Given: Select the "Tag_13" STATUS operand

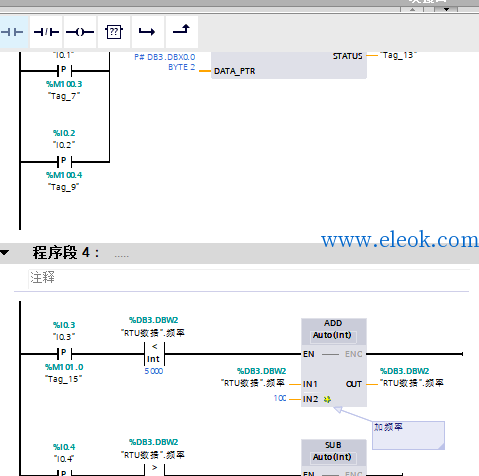Looking at the screenshot, I should pos(398,55).
